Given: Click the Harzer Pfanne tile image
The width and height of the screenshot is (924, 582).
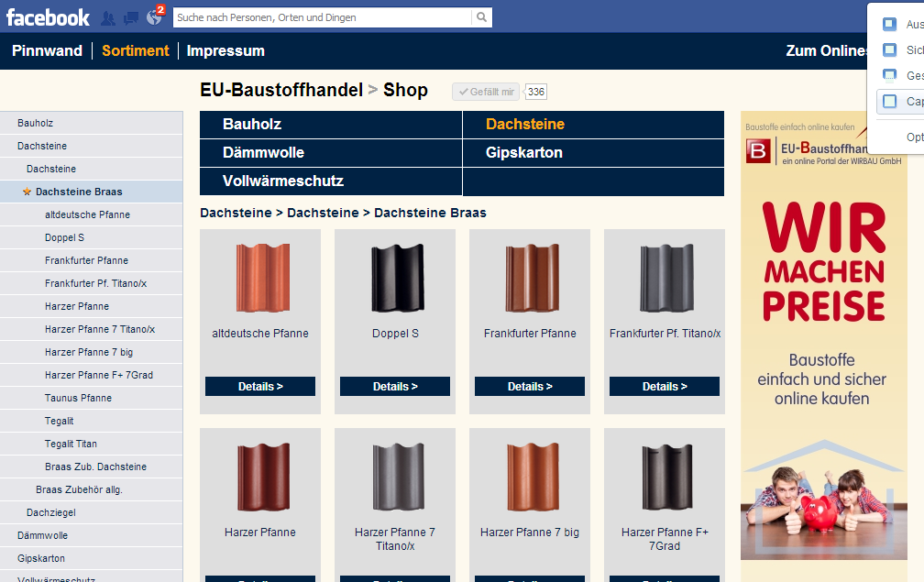Looking at the screenshot, I should point(263,477).
